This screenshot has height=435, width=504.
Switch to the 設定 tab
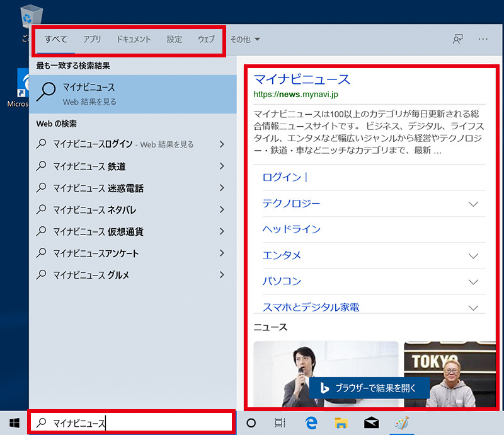click(x=175, y=39)
